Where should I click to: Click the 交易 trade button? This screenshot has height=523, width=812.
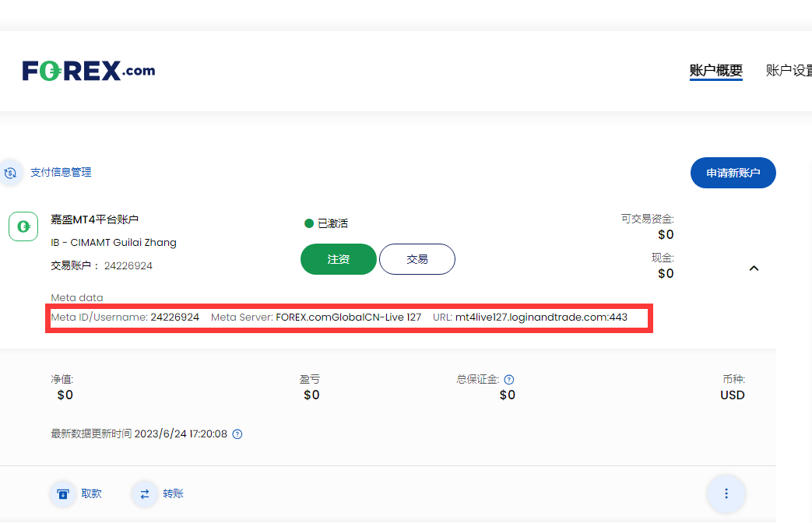pyautogui.click(x=417, y=259)
